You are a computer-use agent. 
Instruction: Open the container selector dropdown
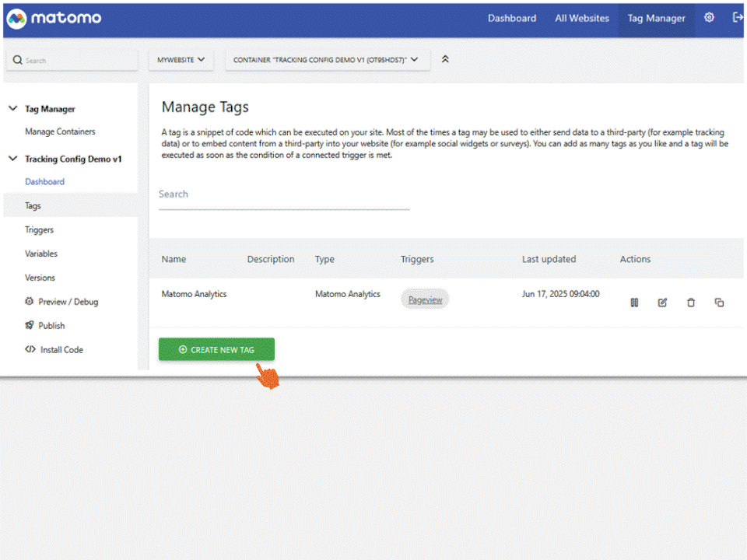[327, 58]
